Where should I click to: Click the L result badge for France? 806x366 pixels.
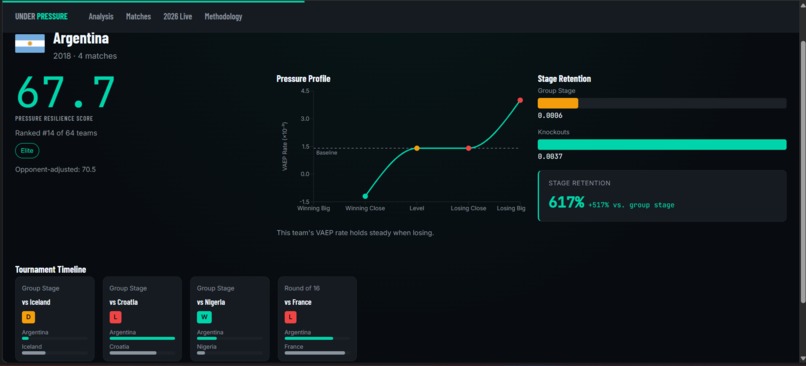coord(290,318)
